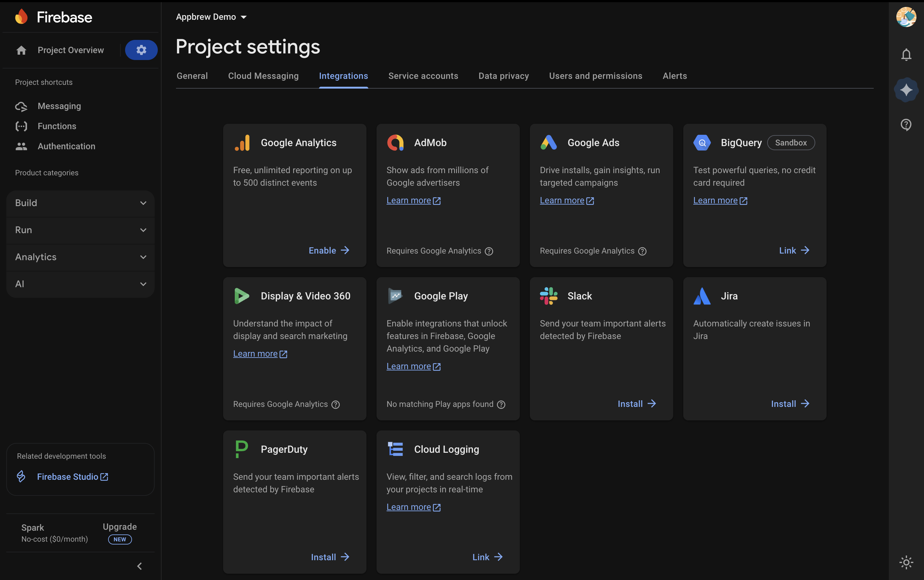Image resolution: width=924 pixels, height=580 pixels.
Task: Switch to the Service accounts tab
Action: [423, 76]
